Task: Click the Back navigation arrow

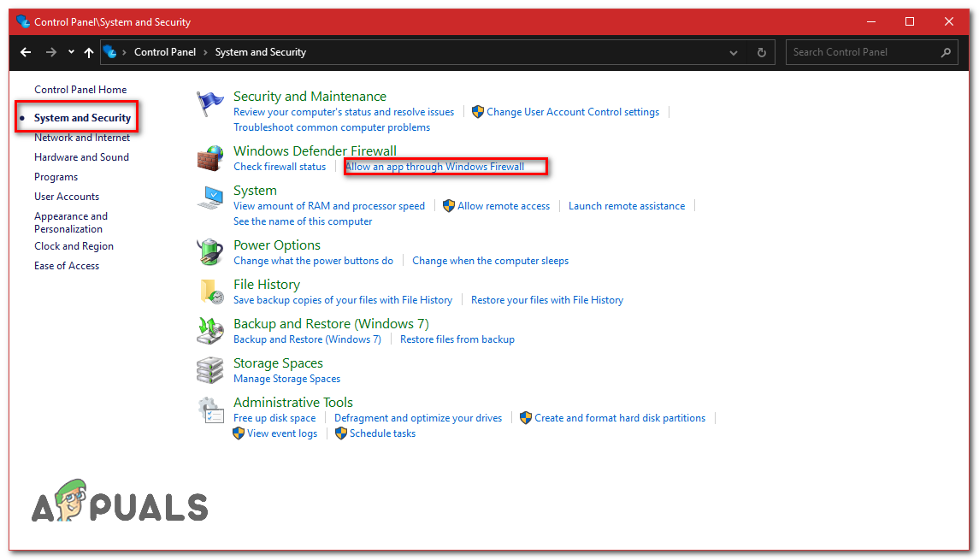Action: [25, 52]
